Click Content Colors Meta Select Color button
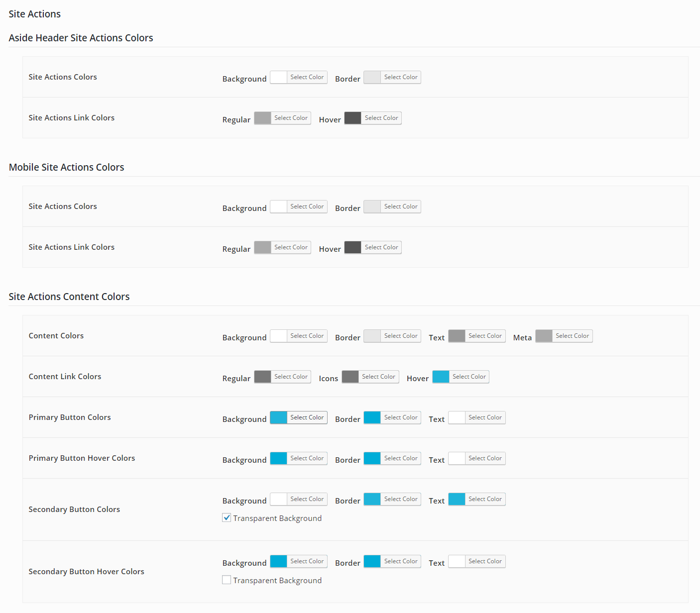Image resolution: width=700 pixels, height=613 pixels. (572, 336)
